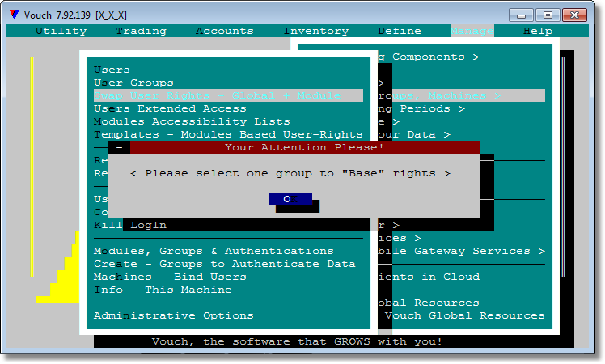Open the Utility menu
This screenshot has width=605, height=364.
[61, 31]
